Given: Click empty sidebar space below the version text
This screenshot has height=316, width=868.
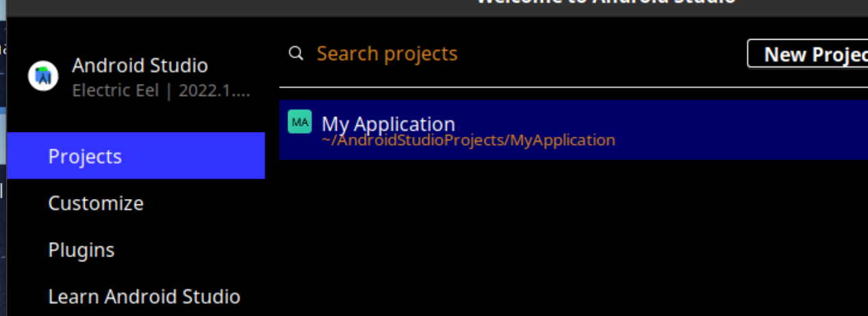Looking at the screenshot, I should pyautogui.click(x=136, y=116).
